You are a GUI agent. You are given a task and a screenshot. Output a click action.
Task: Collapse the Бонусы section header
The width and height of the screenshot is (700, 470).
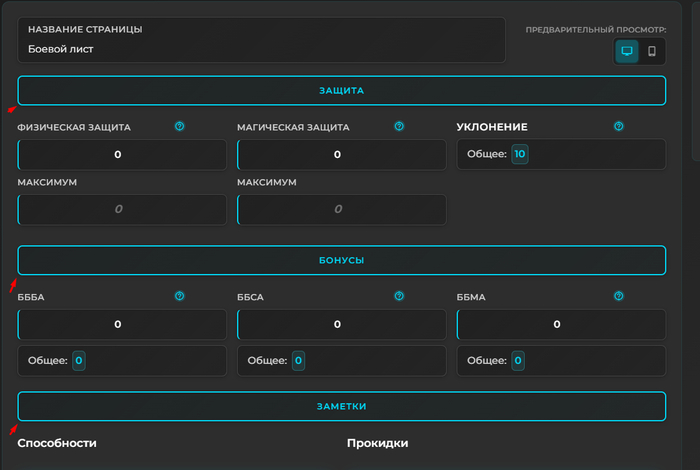pos(341,260)
